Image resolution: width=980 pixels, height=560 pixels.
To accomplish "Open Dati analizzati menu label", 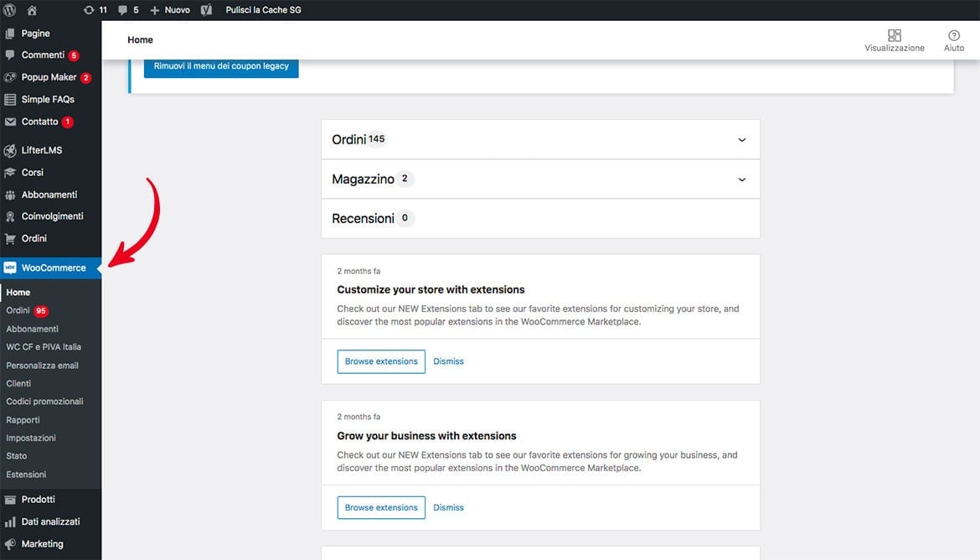I will click(50, 521).
